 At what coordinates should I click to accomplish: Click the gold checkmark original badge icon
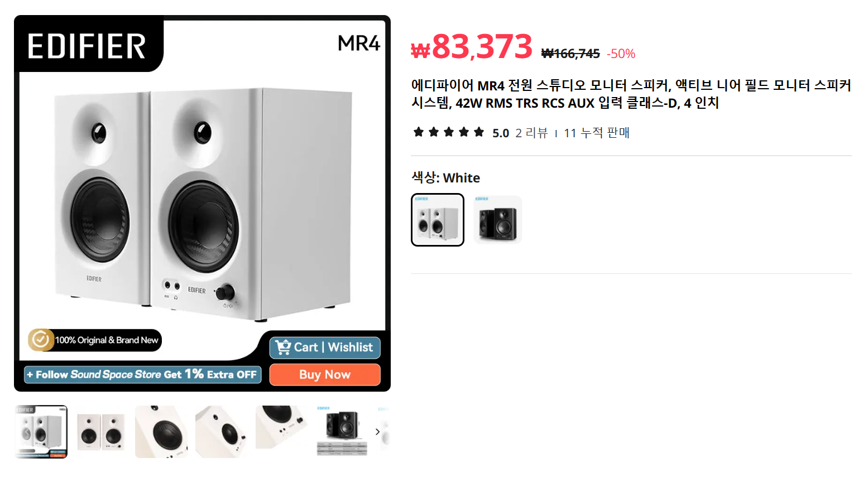click(x=40, y=339)
